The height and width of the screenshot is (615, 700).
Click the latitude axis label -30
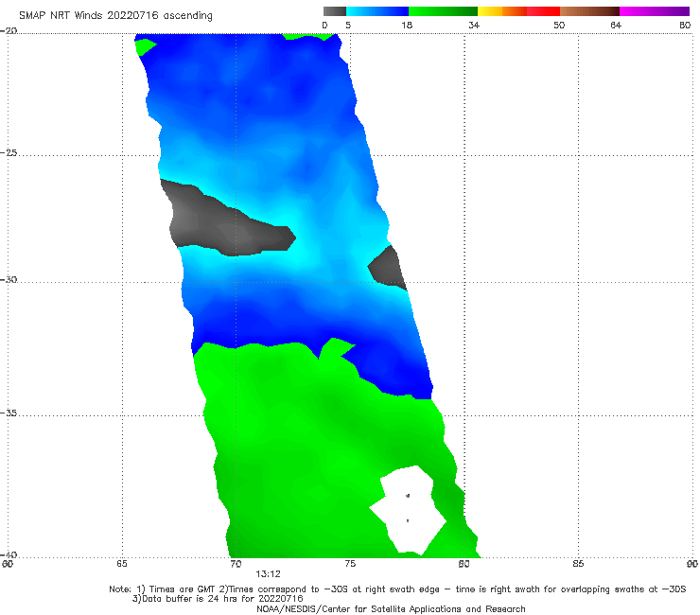[9, 279]
